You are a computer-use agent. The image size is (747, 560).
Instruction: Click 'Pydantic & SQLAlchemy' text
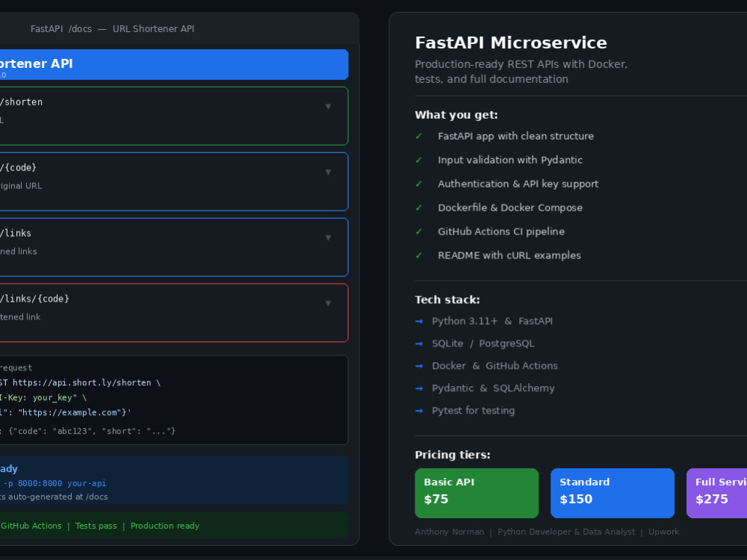(493, 388)
